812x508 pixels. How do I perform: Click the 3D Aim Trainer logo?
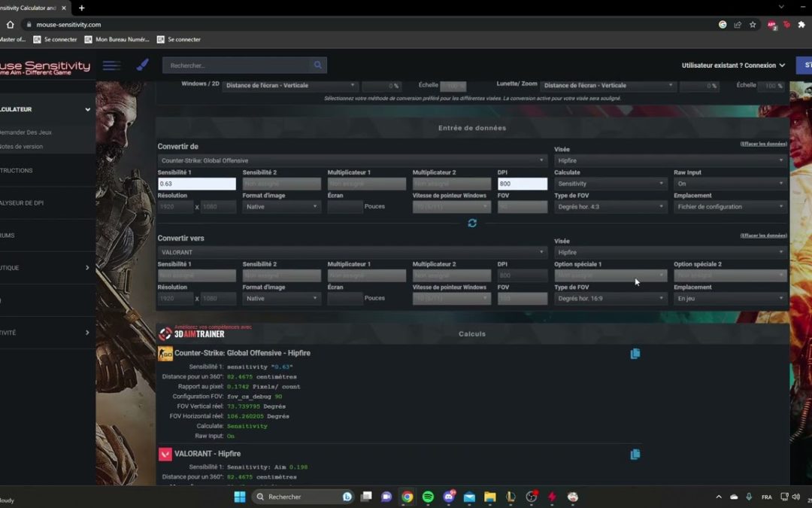(x=192, y=333)
